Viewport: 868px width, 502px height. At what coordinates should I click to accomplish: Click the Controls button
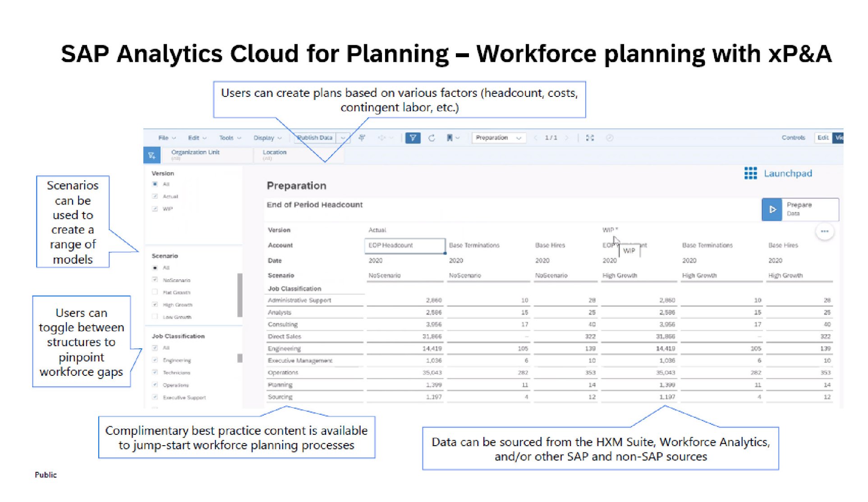794,138
